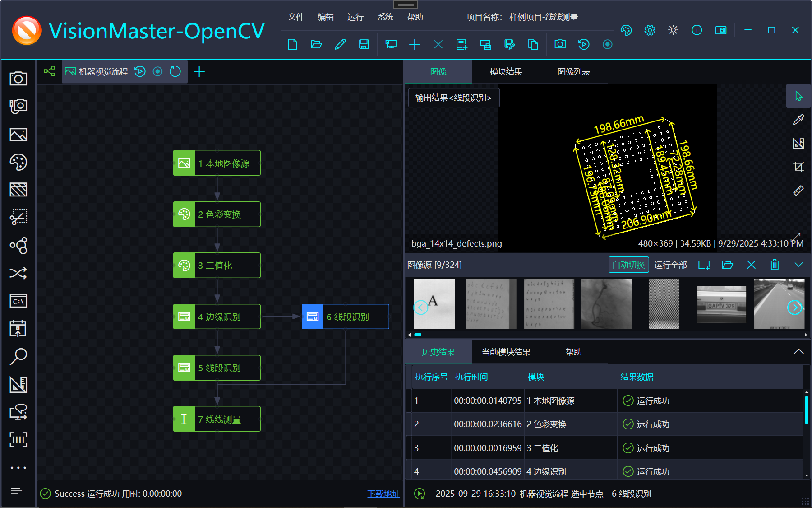Open the 系统 menu

[x=385, y=17]
